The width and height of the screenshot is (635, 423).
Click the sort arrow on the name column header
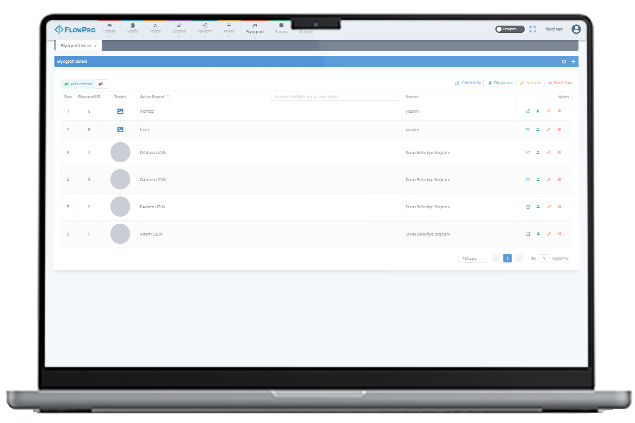point(168,97)
